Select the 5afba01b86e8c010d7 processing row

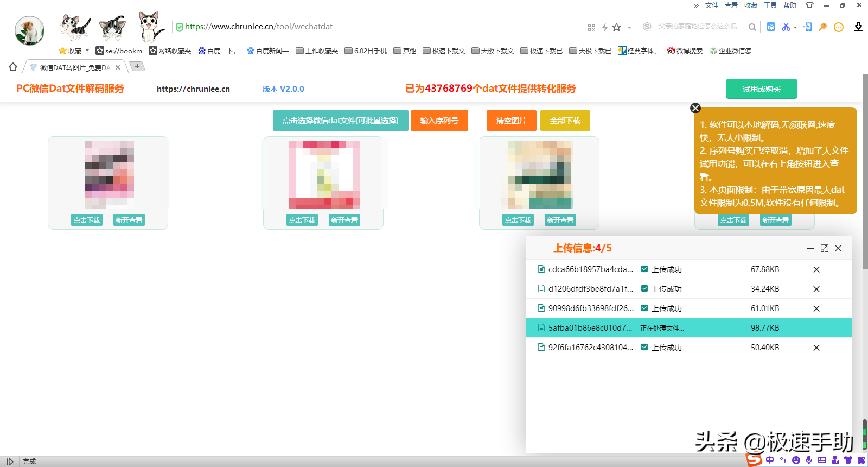pyautogui.click(x=689, y=328)
